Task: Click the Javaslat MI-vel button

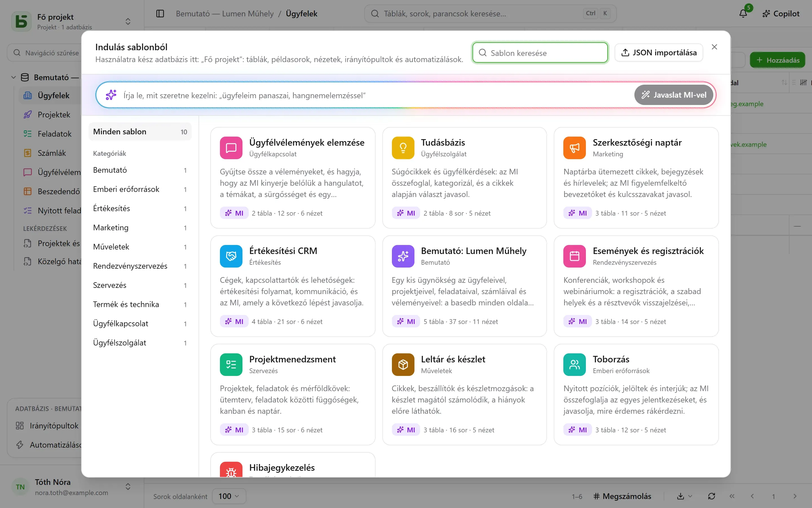Action: [x=673, y=95]
